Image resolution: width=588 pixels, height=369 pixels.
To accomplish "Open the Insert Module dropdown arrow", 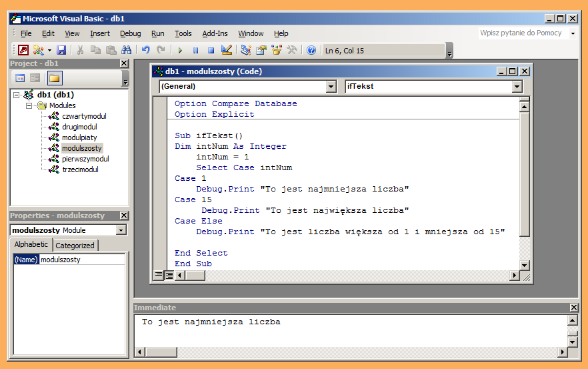I will 49,50.
